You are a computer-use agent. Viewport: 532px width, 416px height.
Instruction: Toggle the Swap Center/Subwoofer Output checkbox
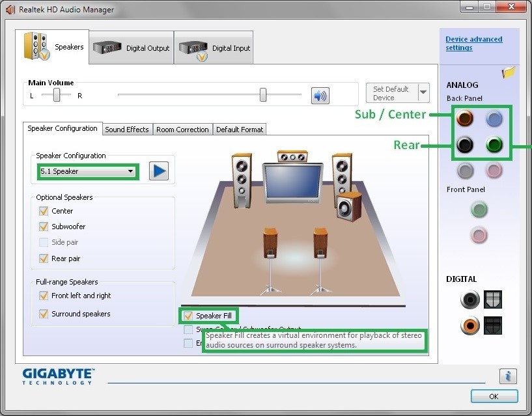(x=188, y=329)
